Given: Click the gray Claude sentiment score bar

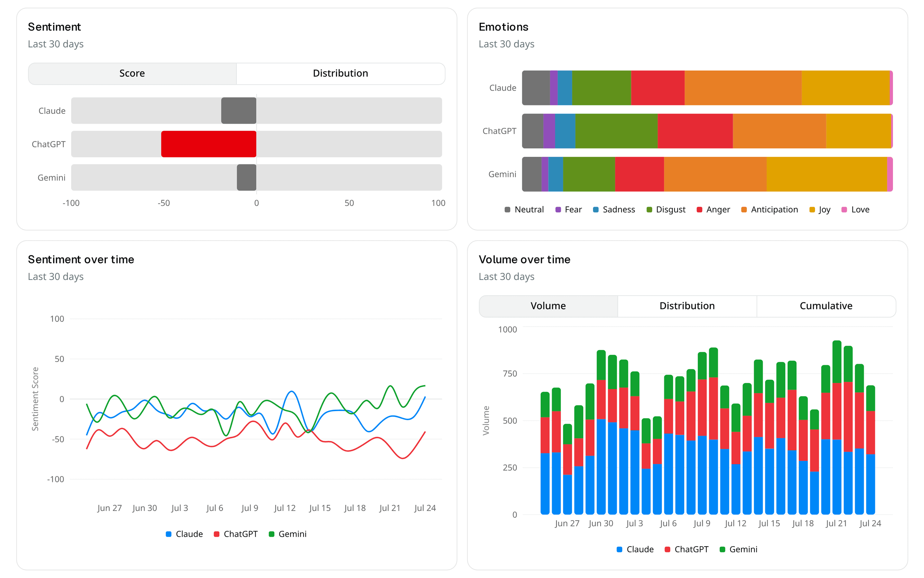Looking at the screenshot, I should point(239,111).
